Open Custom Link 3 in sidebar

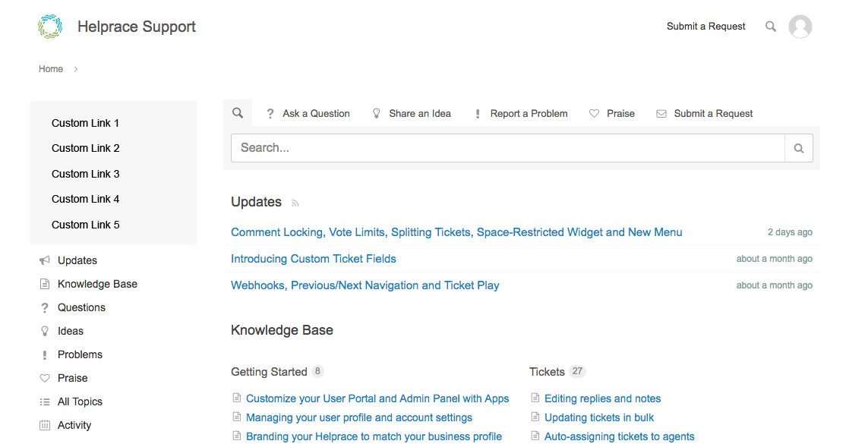click(86, 174)
